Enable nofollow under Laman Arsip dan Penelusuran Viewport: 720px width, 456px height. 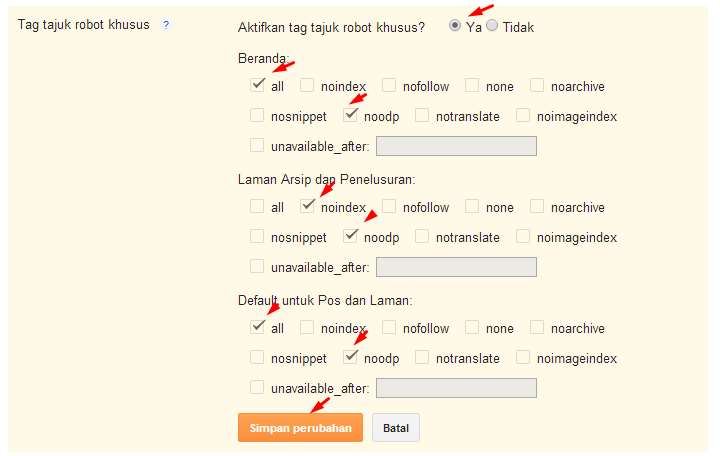[x=389, y=206]
